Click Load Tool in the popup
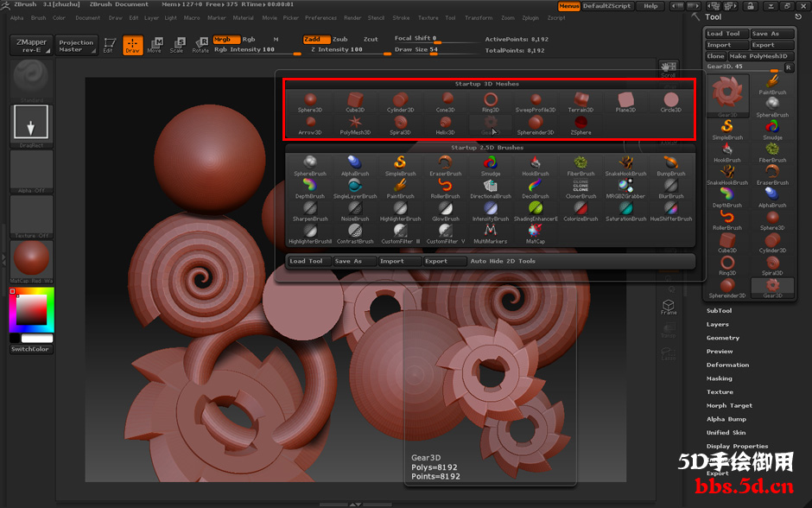The image size is (812, 508). [309, 261]
